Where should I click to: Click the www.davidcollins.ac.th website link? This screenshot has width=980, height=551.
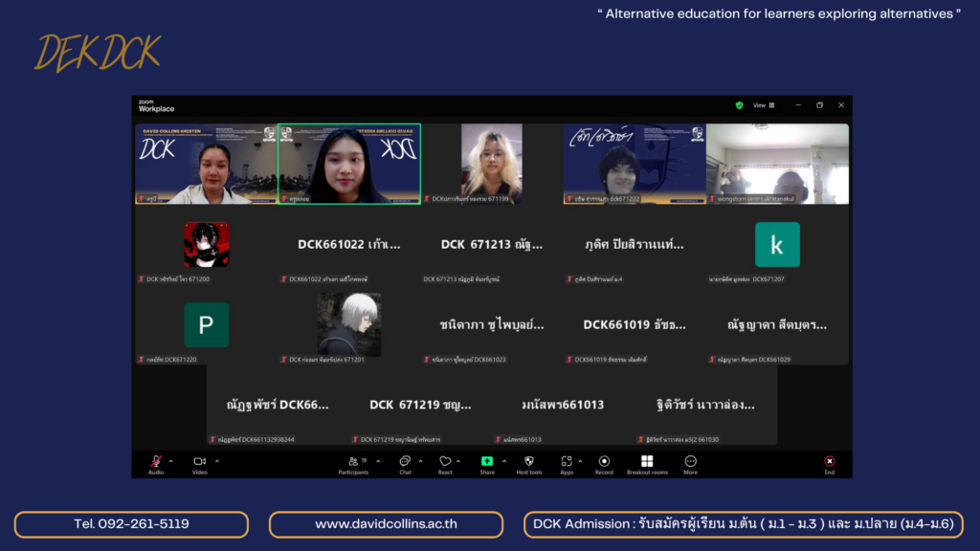(x=386, y=524)
